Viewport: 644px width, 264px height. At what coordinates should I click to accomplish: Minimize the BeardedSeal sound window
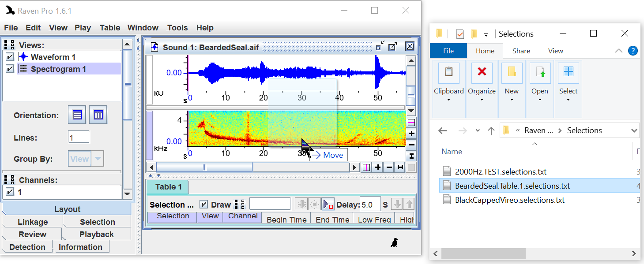point(380,47)
